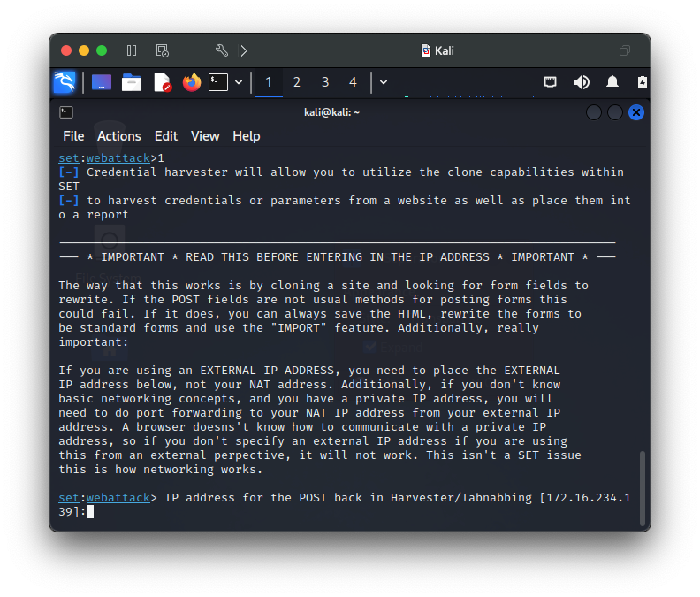The height and width of the screenshot is (597, 700).
Task: Click the 'Harvester/Tabnabbing' text in prompt
Action: pyautogui.click(x=461, y=498)
